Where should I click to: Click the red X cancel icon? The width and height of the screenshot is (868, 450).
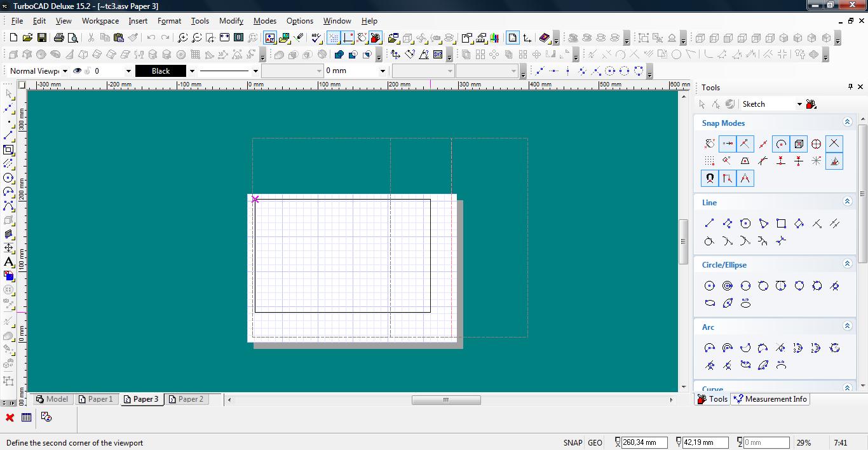(10, 418)
